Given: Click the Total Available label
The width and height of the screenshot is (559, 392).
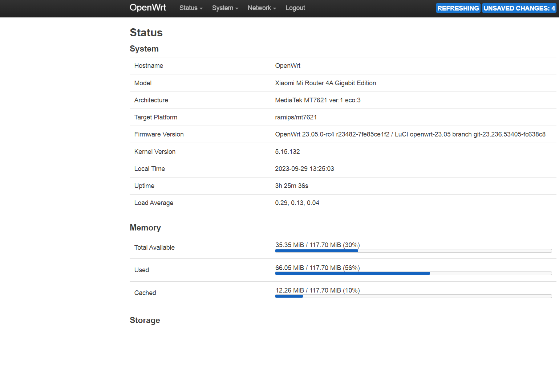Looking at the screenshot, I should (154, 248).
